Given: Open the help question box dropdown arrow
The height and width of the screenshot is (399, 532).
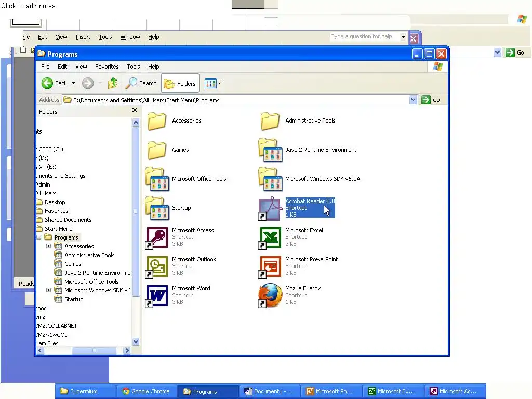Looking at the screenshot, I should pyautogui.click(x=403, y=37).
